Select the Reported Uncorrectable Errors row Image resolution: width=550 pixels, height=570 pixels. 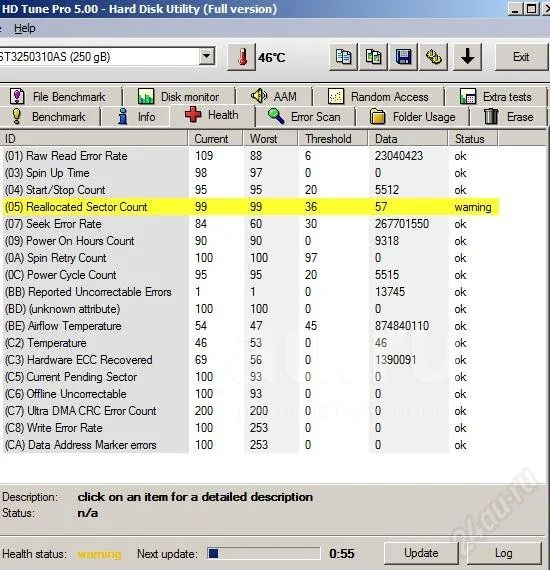[251, 292]
